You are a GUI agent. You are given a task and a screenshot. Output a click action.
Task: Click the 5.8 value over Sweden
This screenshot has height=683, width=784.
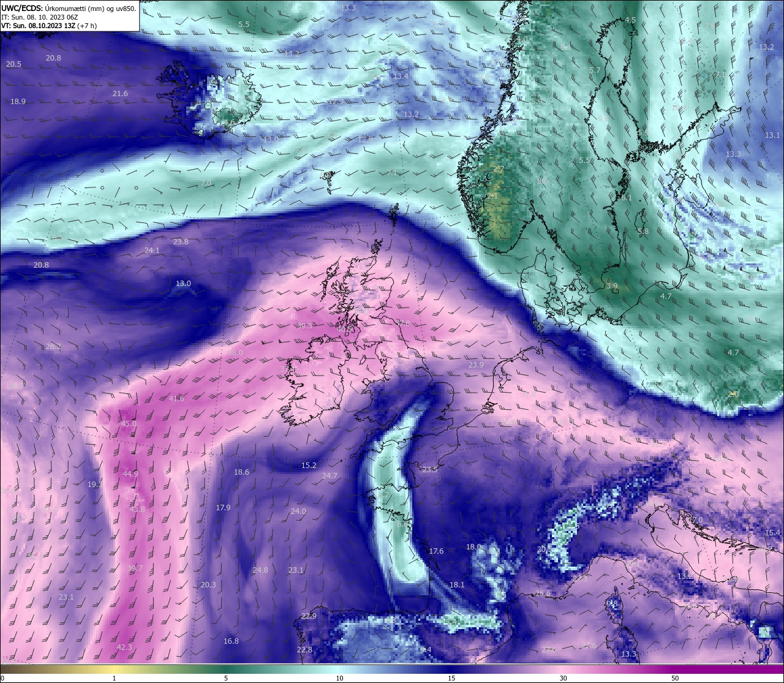[x=643, y=232]
